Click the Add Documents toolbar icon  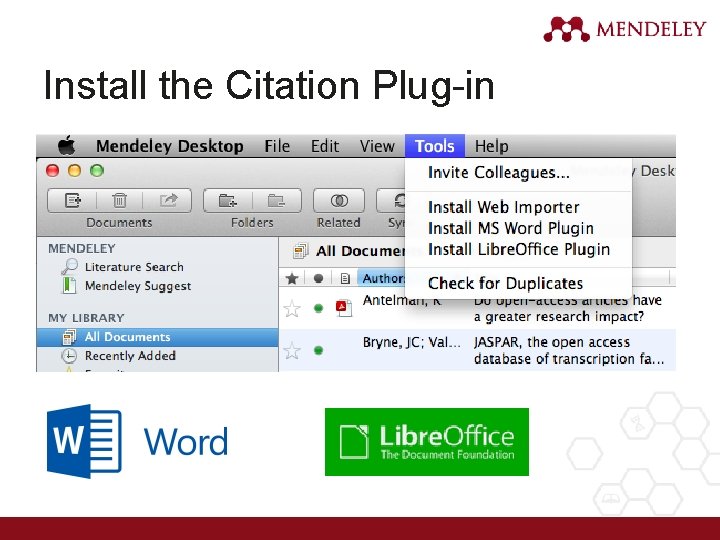(x=73, y=200)
